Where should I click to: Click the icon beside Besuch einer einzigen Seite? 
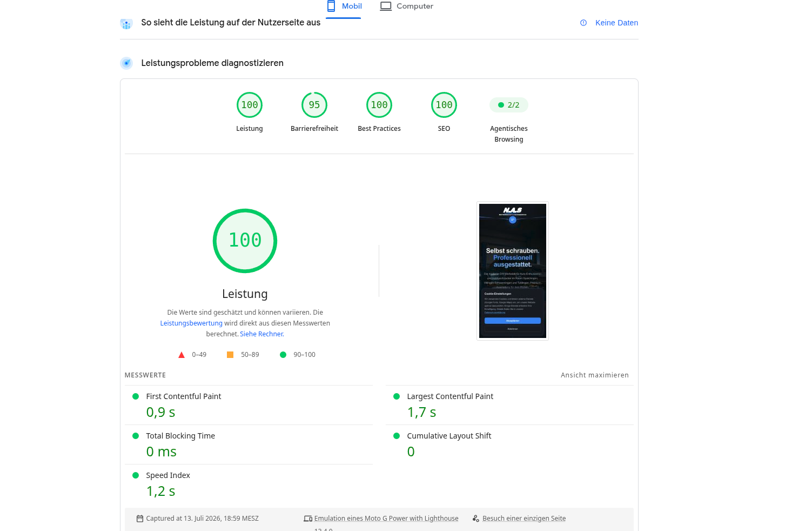point(476,519)
